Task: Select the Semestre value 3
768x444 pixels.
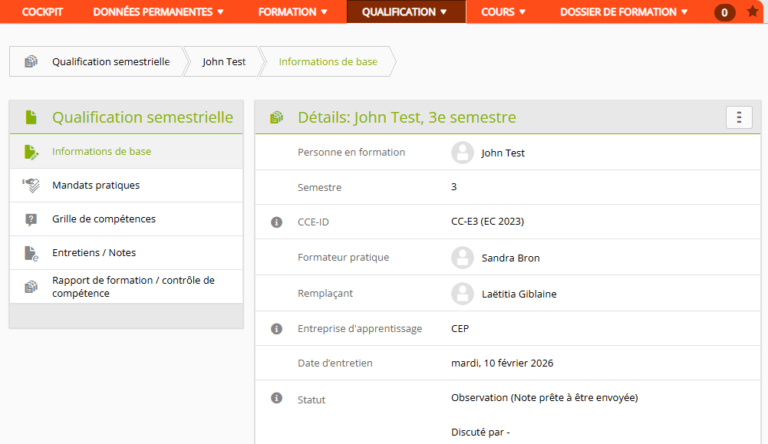Action: pos(454,187)
